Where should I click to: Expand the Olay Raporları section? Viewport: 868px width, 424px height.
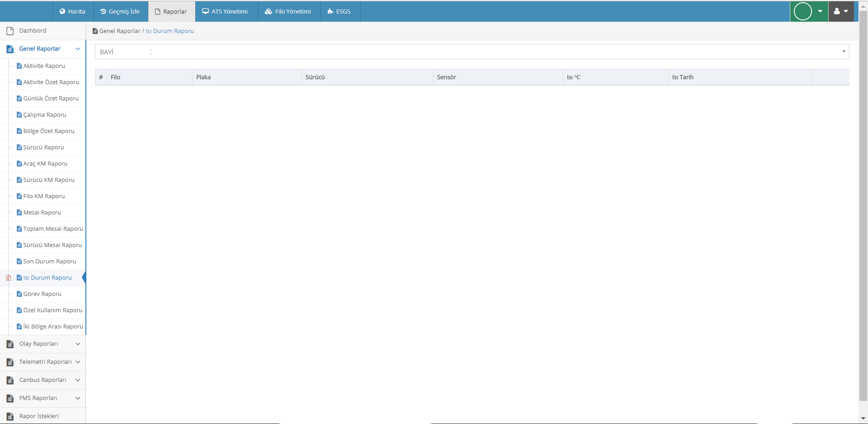pos(43,344)
